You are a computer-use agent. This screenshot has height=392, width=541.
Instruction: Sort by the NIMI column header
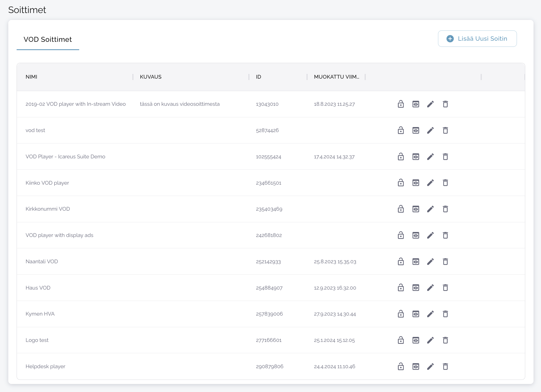(x=31, y=77)
